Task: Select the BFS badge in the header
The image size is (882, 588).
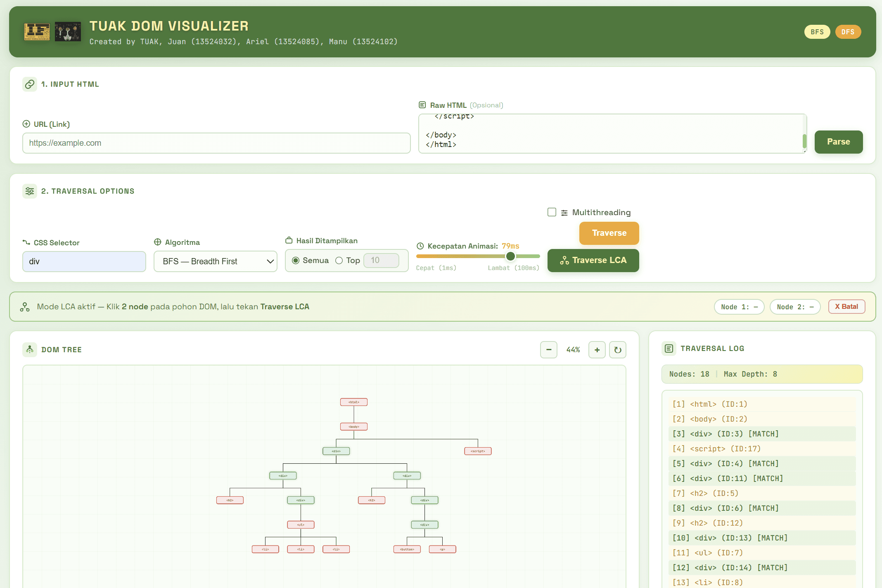Action: [817, 32]
